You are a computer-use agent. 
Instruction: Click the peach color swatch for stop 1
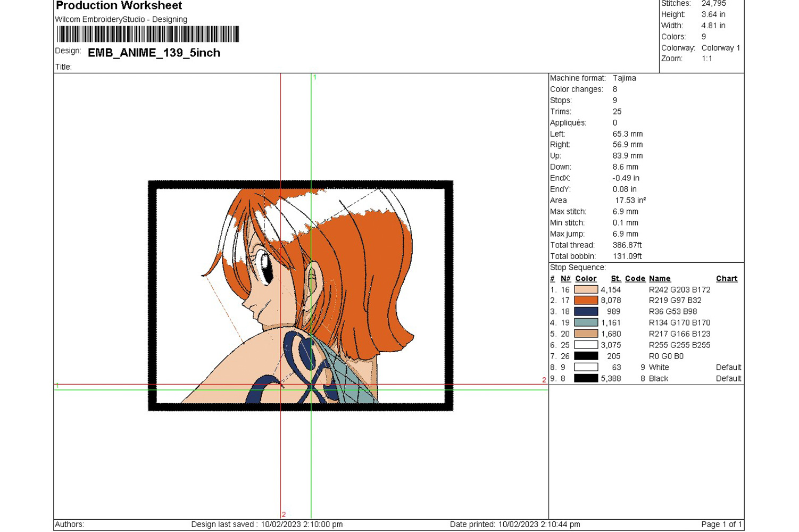(x=586, y=289)
